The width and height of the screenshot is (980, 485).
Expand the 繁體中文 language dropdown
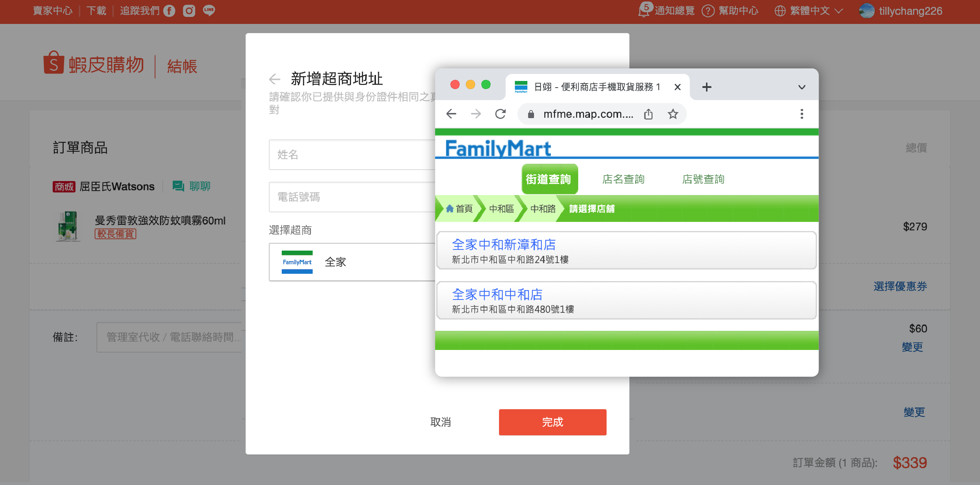(809, 11)
